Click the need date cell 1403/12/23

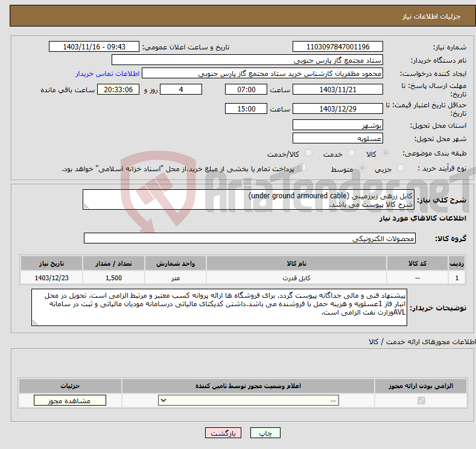51,278
